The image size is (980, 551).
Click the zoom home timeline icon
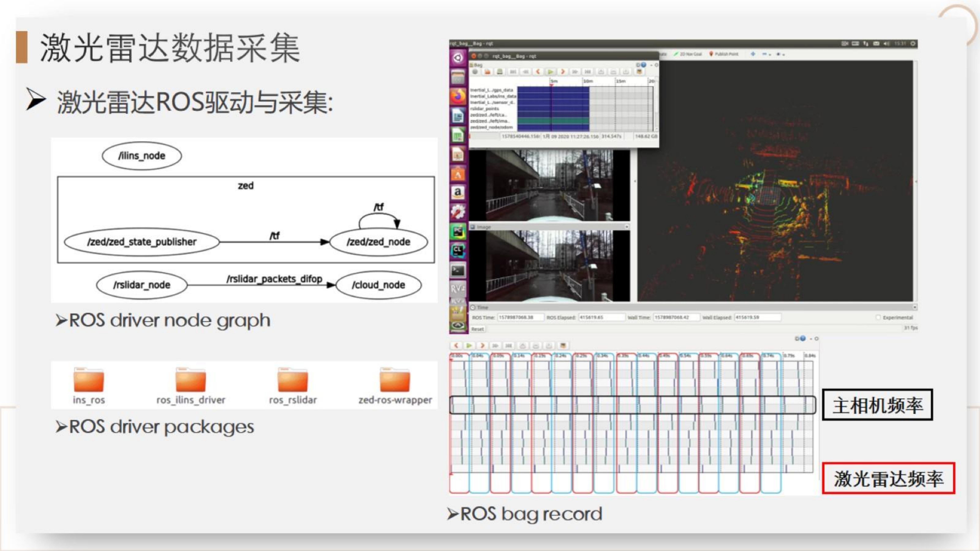click(626, 72)
